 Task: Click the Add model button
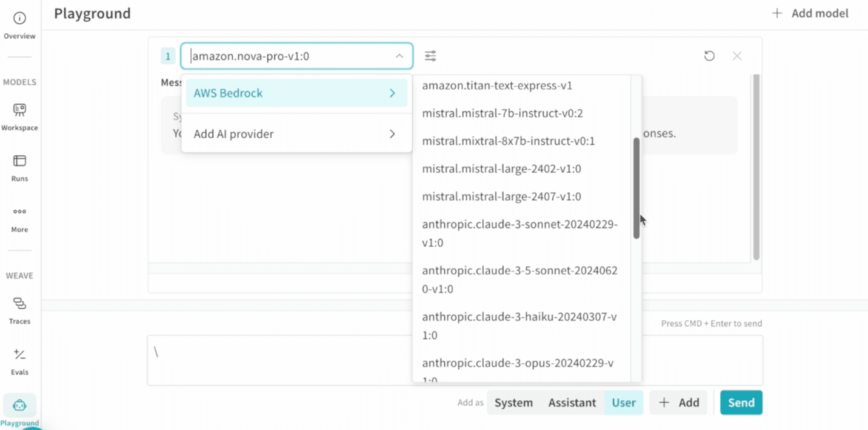click(810, 13)
